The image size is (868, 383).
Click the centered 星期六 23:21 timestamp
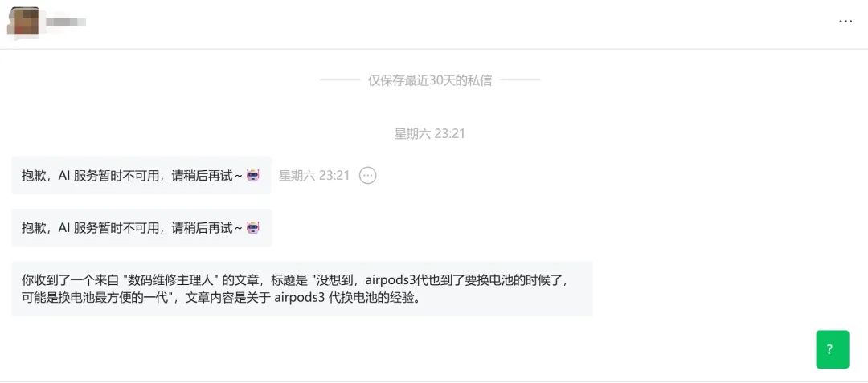point(429,134)
